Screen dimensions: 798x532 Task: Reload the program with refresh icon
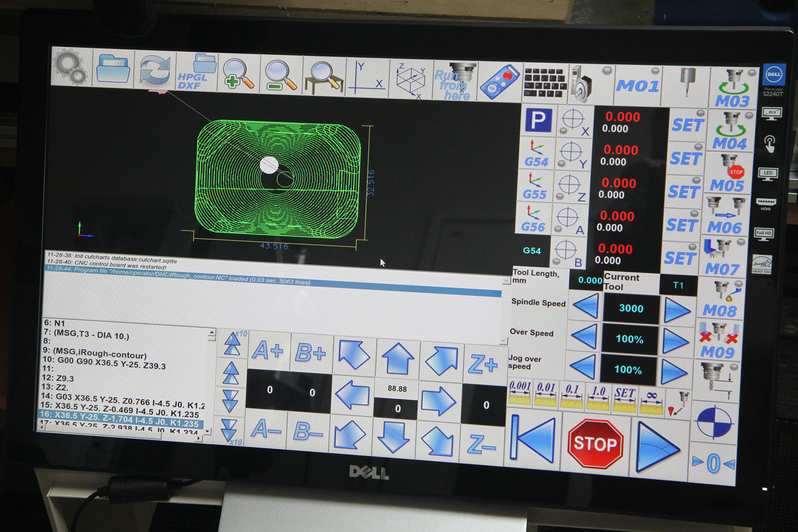(x=155, y=71)
